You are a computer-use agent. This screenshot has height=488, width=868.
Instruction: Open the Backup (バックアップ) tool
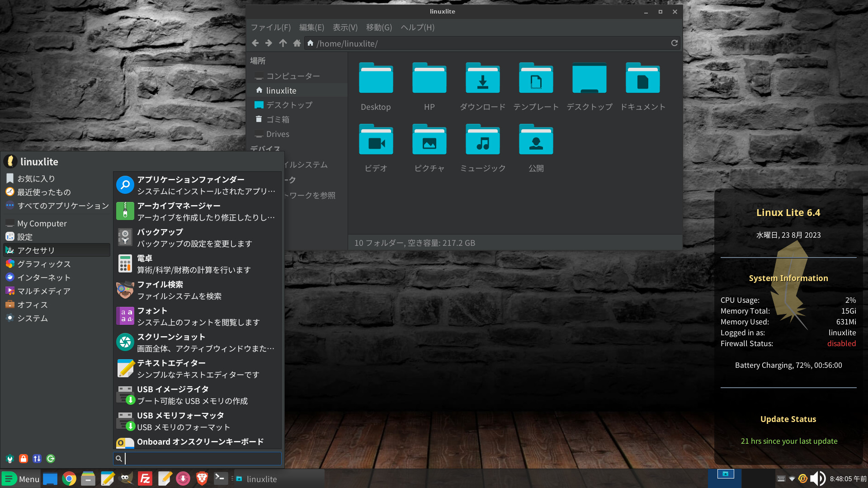[197, 238]
